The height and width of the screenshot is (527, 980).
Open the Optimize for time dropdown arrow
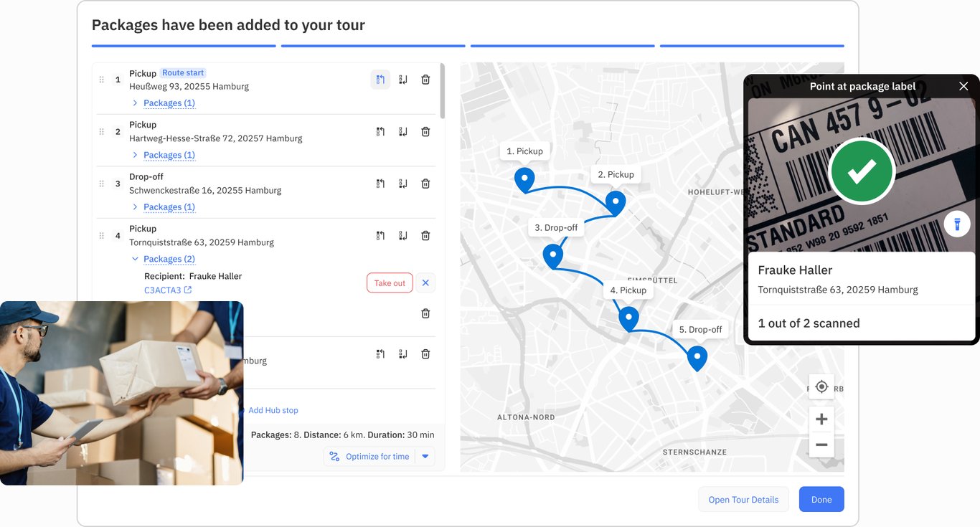point(425,457)
